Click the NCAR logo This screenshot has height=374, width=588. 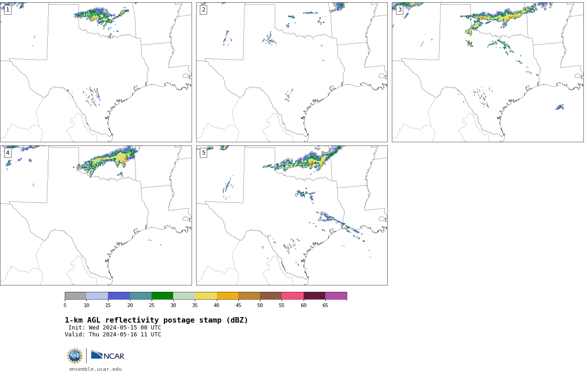(x=107, y=355)
